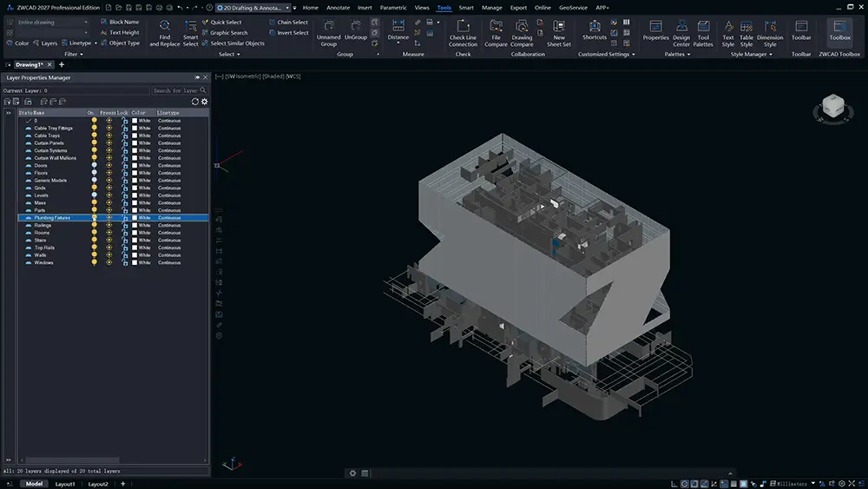Viewport: 868px width, 489px height.
Task: Click the Chain Select button
Action: pyautogui.click(x=288, y=23)
